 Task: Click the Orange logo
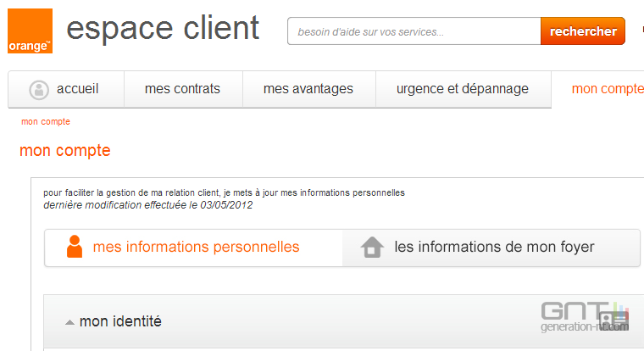pos(30,31)
